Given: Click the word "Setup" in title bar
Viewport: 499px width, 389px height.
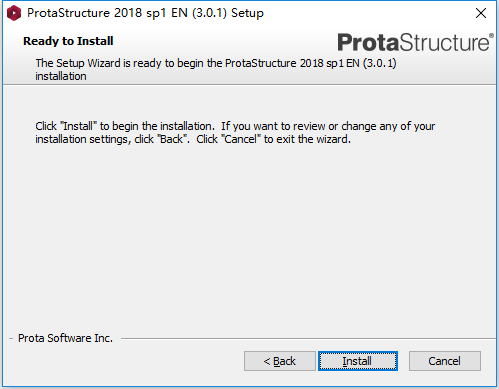Looking at the screenshot, I should click(247, 13).
